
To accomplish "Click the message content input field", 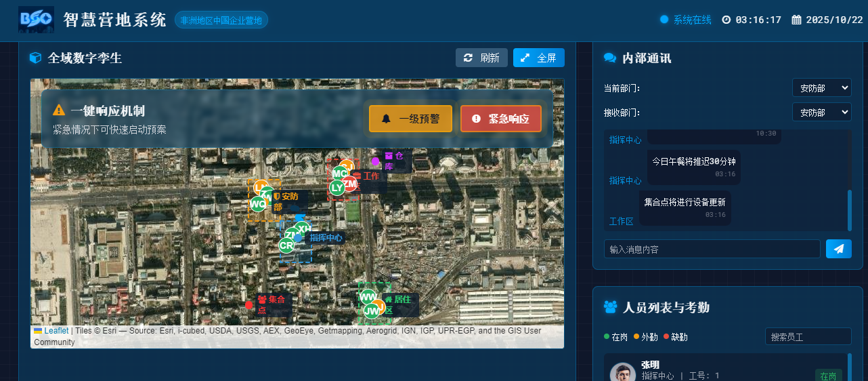I will pos(712,249).
